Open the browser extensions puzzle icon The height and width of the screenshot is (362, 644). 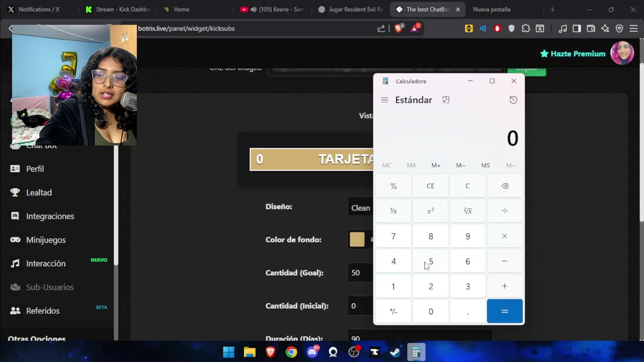pyautogui.click(x=526, y=29)
